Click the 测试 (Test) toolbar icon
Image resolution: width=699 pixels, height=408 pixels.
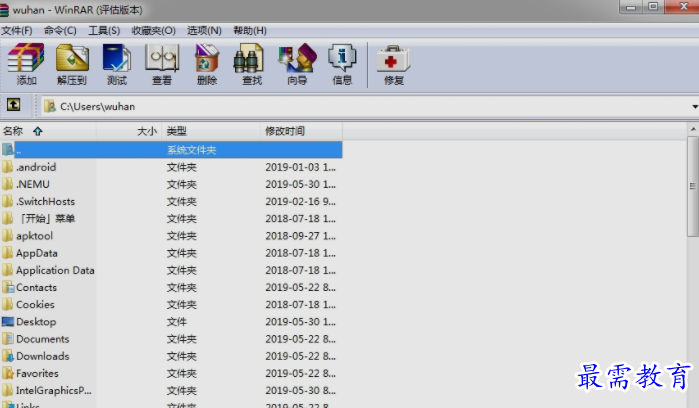tap(116, 58)
